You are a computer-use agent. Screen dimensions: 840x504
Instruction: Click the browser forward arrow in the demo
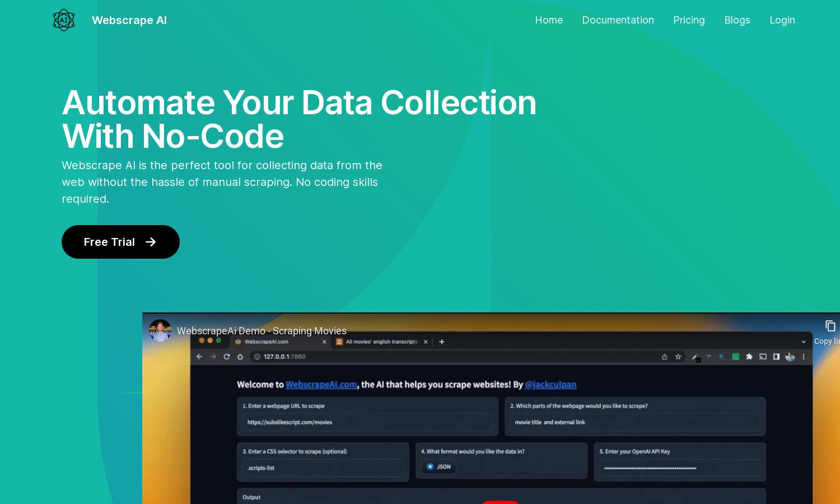click(213, 357)
